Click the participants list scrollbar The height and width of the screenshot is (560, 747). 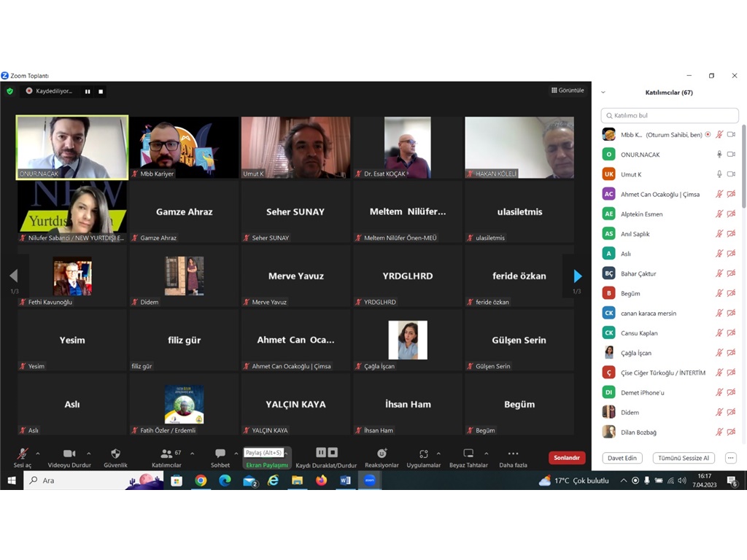tap(743, 166)
